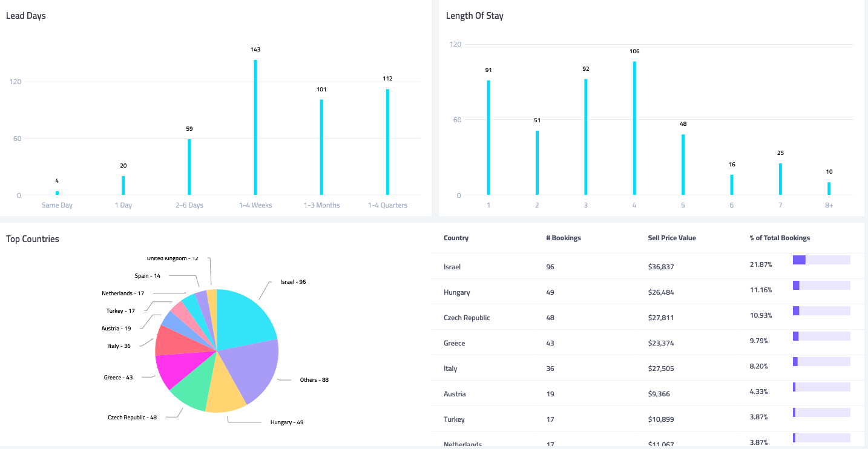
Task: Click the 'Austria - 19' pie label
Action: (x=116, y=329)
